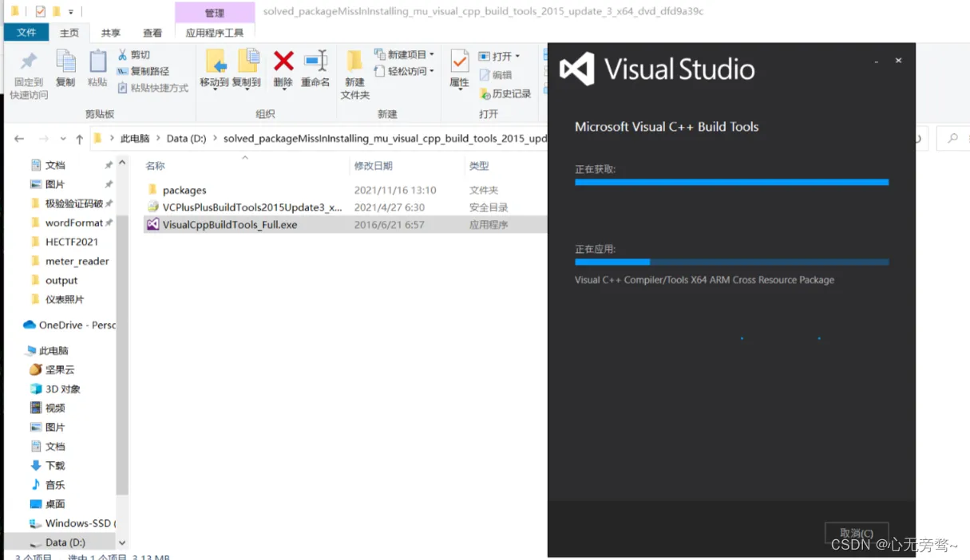Viewport: 970px width, 560px height.
Task: Click the 正在应用 progress bar
Action: point(731,262)
